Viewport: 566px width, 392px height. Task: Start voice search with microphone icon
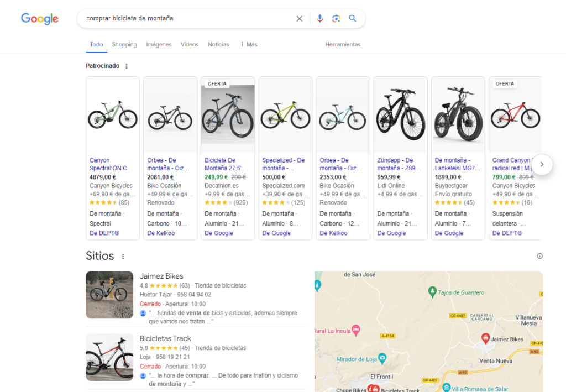pos(320,18)
